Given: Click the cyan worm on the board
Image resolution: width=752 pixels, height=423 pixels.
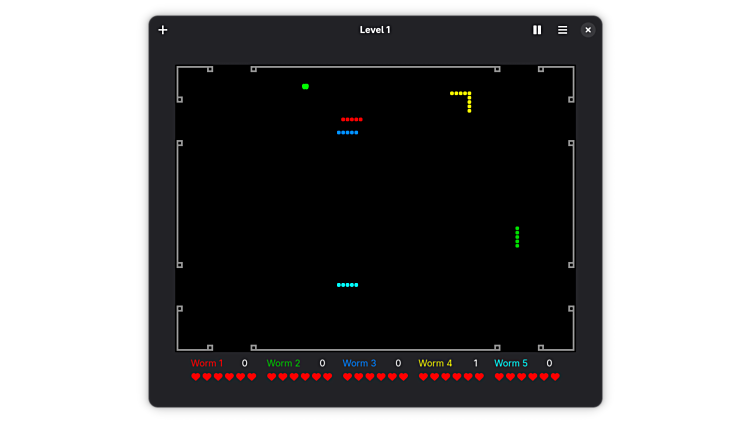Looking at the screenshot, I should (347, 285).
